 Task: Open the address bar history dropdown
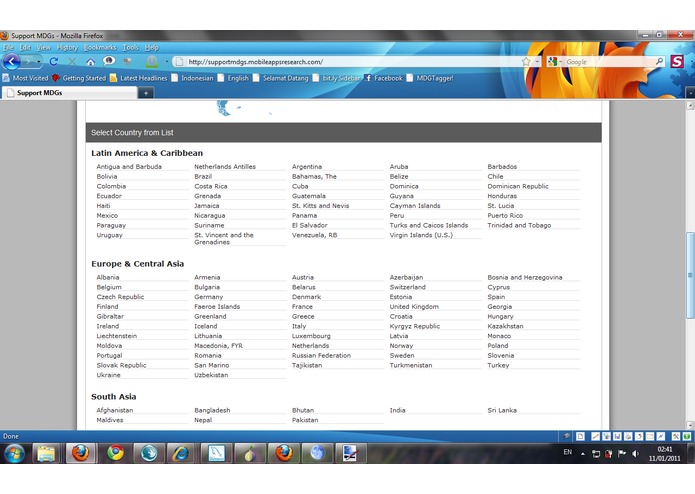pos(537,62)
